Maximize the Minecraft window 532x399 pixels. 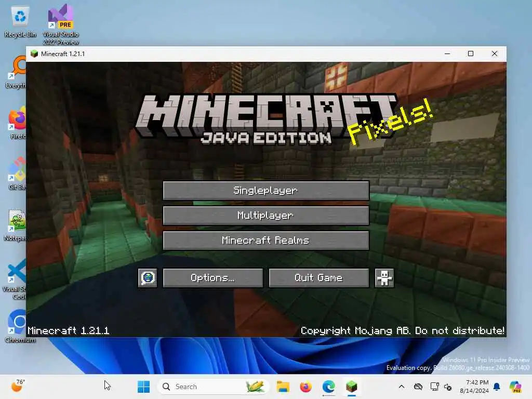pos(471,54)
